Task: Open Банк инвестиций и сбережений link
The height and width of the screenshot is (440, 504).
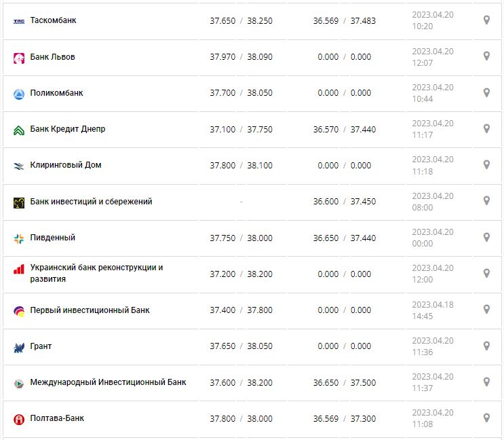Action: pos(91,202)
